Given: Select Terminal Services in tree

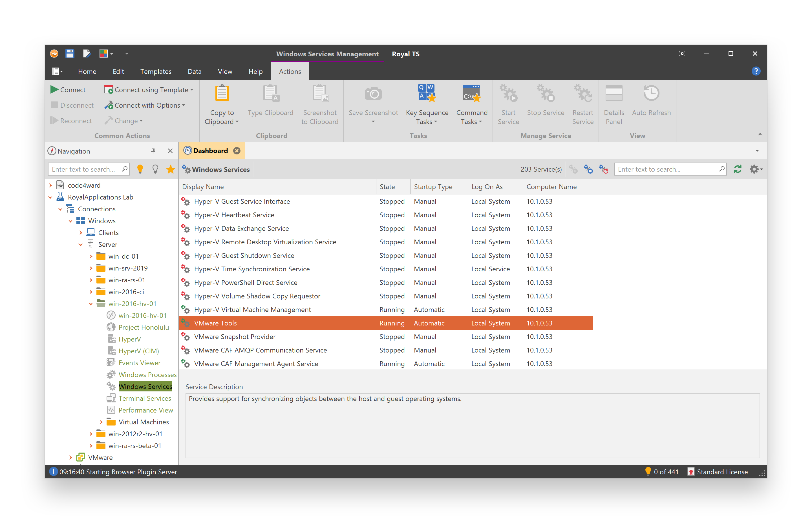Looking at the screenshot, I should [145, 399].
